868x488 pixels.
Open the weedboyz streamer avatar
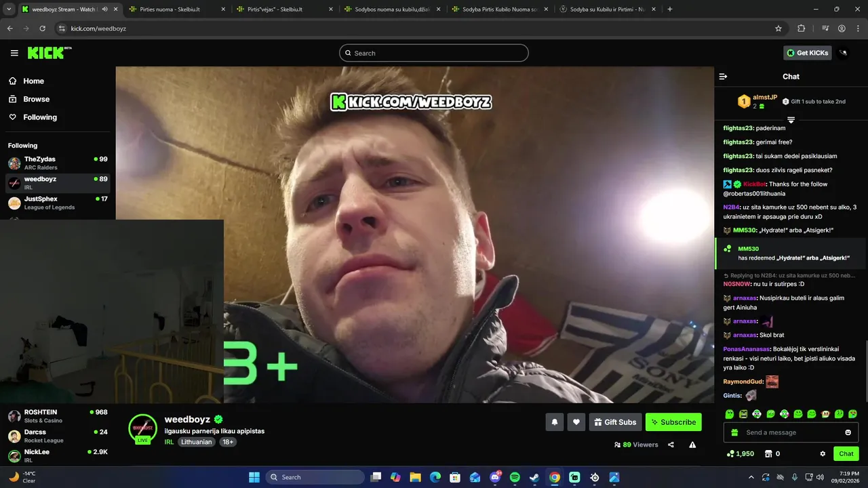(142, 428)
